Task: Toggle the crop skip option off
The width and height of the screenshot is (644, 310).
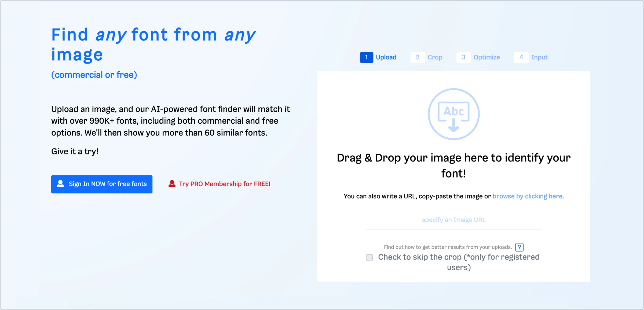Action: coord(369,257)
